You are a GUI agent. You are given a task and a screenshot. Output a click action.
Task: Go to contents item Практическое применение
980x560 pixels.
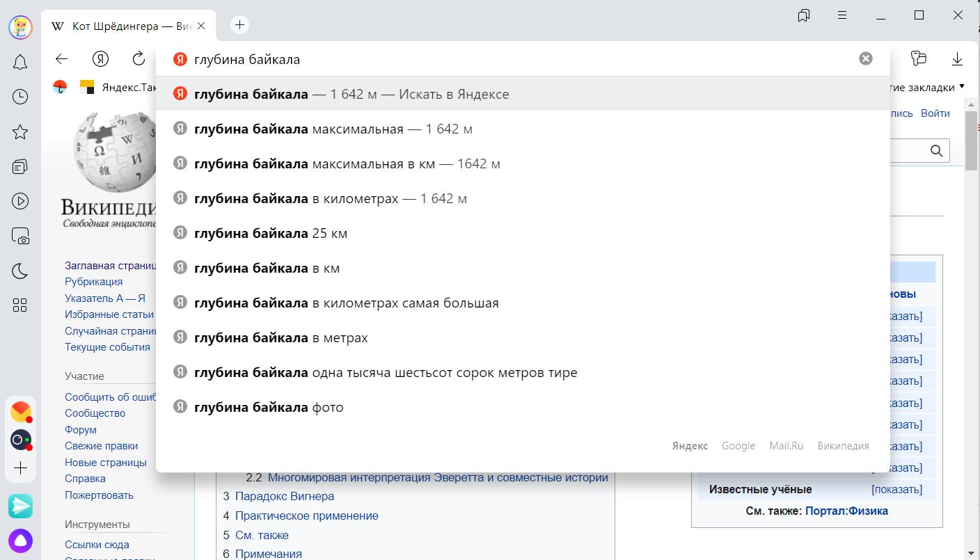pyautogui.click(x=307, y=516)
